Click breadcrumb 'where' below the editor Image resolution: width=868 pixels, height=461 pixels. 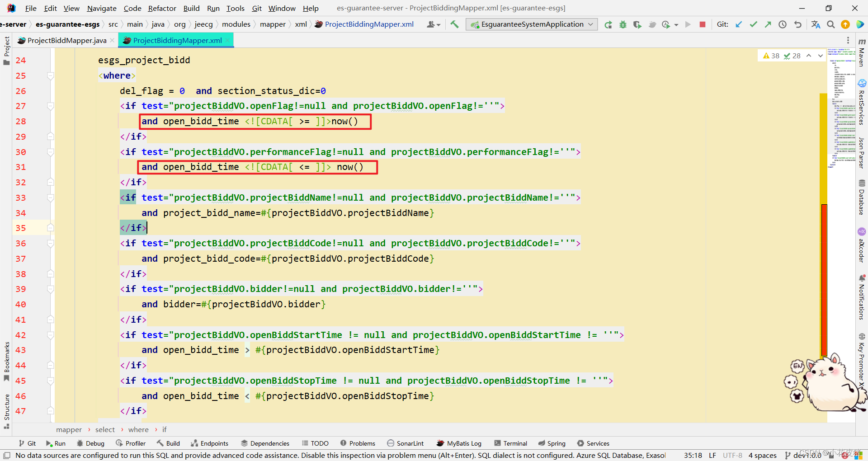point(138,429)
